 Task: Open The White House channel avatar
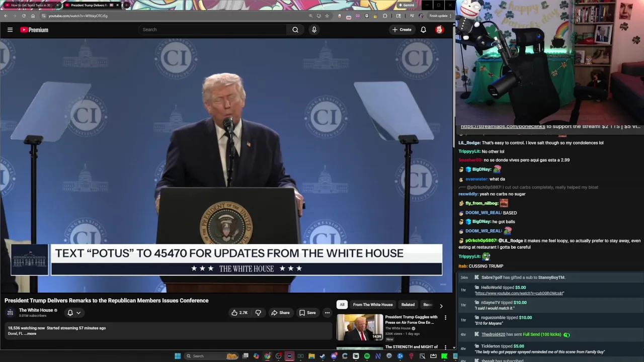[x=11, y=313]
